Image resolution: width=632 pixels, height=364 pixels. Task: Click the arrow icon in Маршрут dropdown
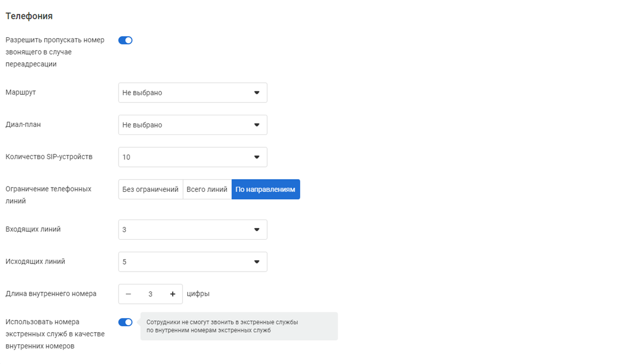pos(256,92)
